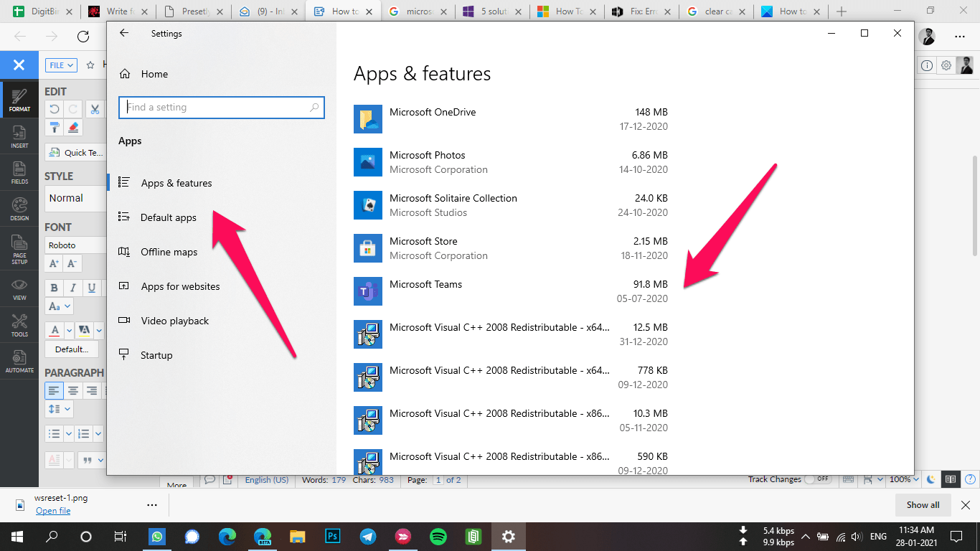Close the editor side panel with the X
980x551 pixels.
click(19, 65)
